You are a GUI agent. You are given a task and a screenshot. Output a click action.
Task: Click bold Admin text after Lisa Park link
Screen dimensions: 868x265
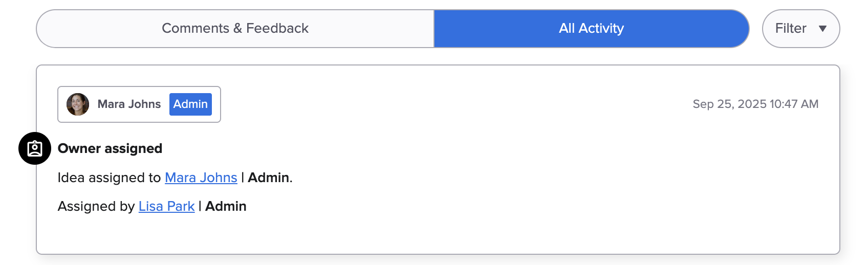coord(226,206)
